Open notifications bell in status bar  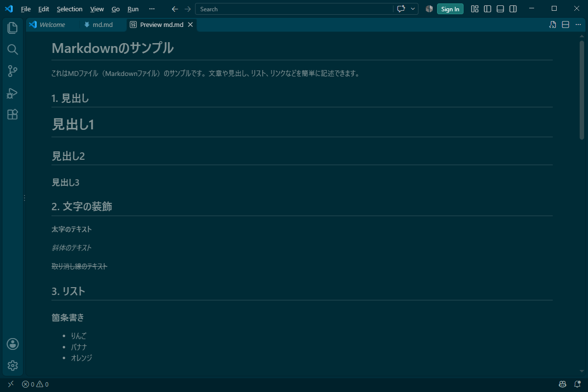click(x=577, y=385)
